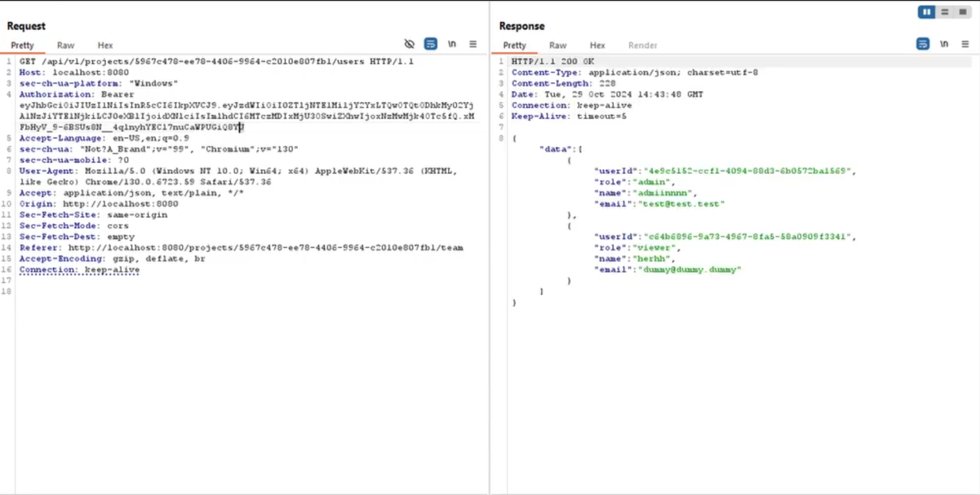The width and height of the screenshot is (980, 495).
Task: Switch Request view to Hex tab
Action: point(105,46)
